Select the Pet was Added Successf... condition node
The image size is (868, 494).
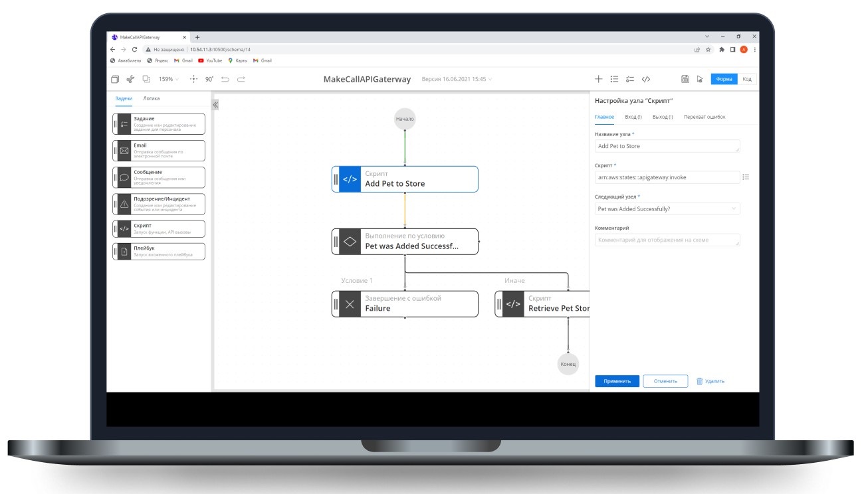click(405, 242)
